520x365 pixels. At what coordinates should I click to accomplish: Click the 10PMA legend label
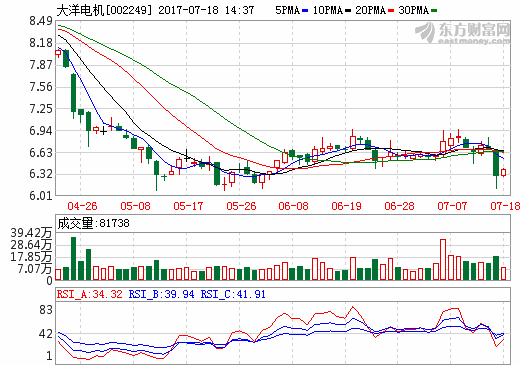click(328, 10)
